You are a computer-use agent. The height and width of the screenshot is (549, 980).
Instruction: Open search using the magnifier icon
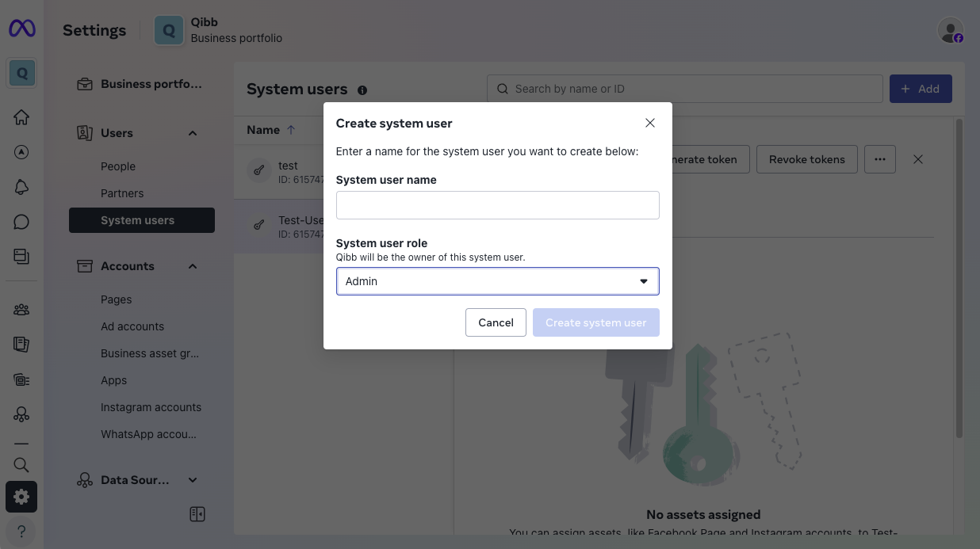(x=21, y=465)
